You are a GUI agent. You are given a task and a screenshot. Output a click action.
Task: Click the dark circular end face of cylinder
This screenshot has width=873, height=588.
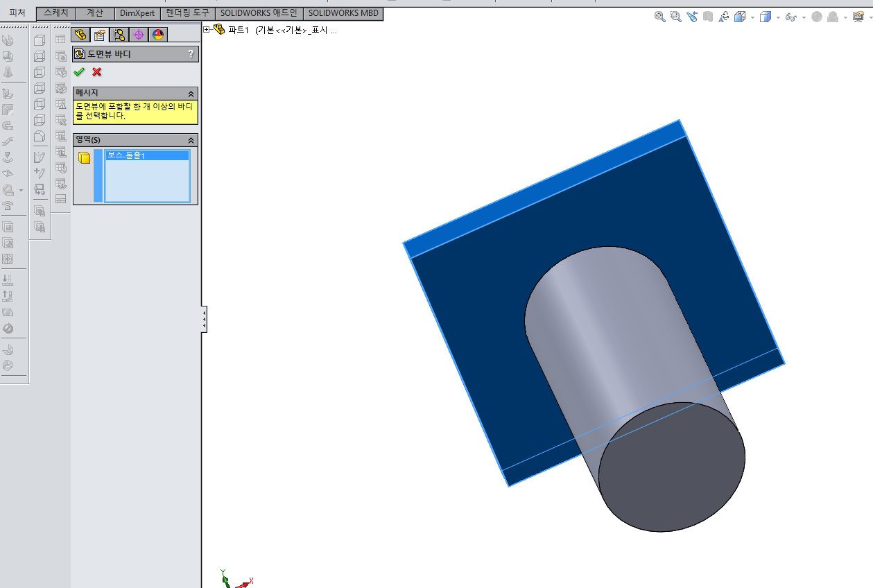coord(671,467)
